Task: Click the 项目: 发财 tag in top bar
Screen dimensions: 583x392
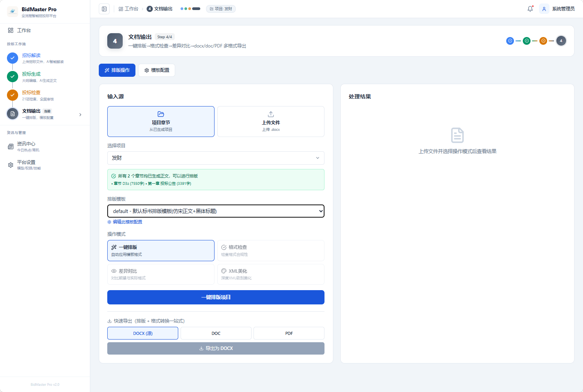Action: click(x=221, y=9)
